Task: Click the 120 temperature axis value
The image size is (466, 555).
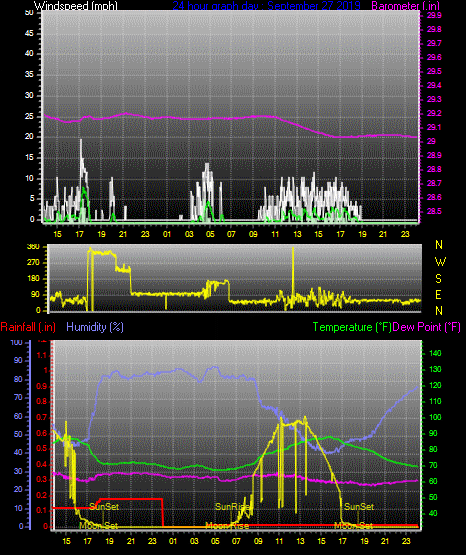Action: (435, 385)
